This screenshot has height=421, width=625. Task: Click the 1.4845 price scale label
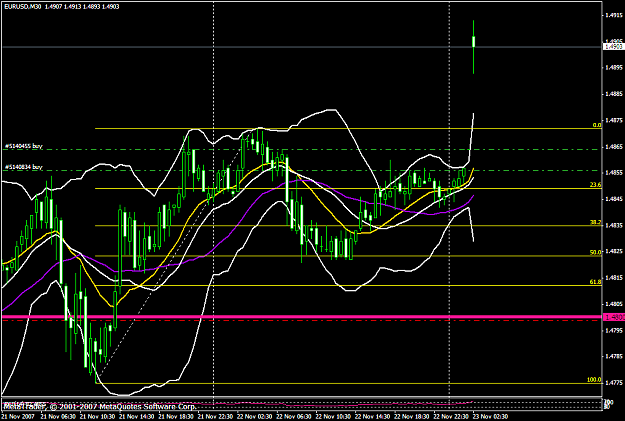click(x=614, y=199)
